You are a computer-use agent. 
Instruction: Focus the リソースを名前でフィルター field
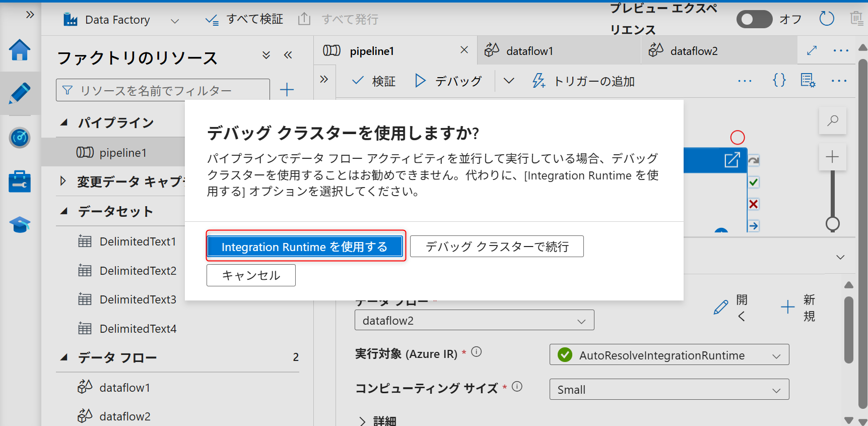click(x=163, y=90)
